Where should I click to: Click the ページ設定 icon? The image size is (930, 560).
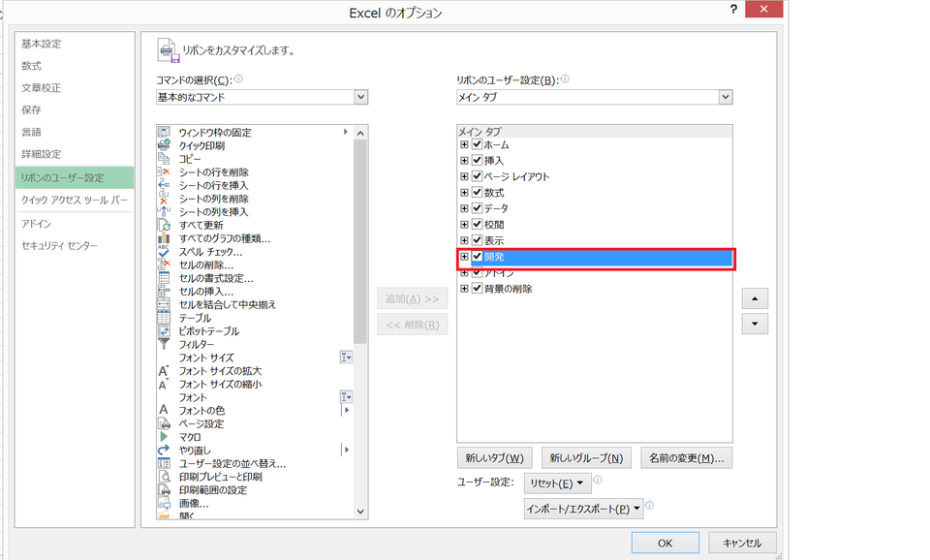[164, 423]
